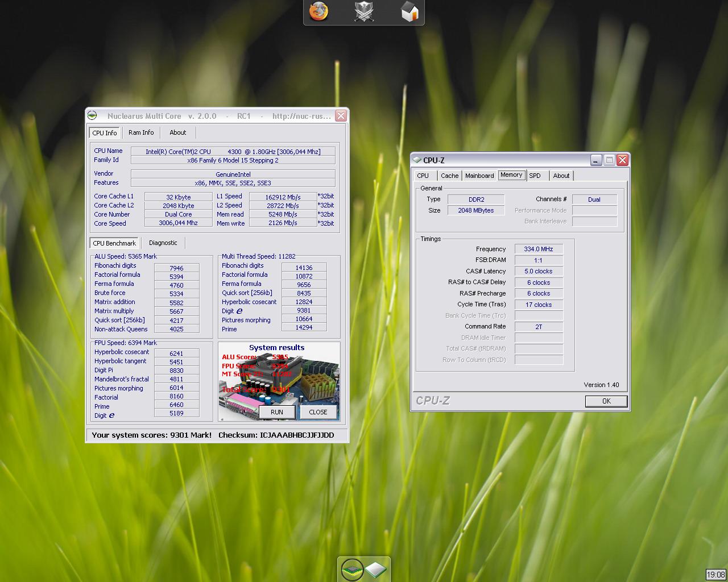The image size is (728, 582).
Task: Click the disabled maximize button in CPU-Z
Action: pyautogui.click(x=609, y=160)
